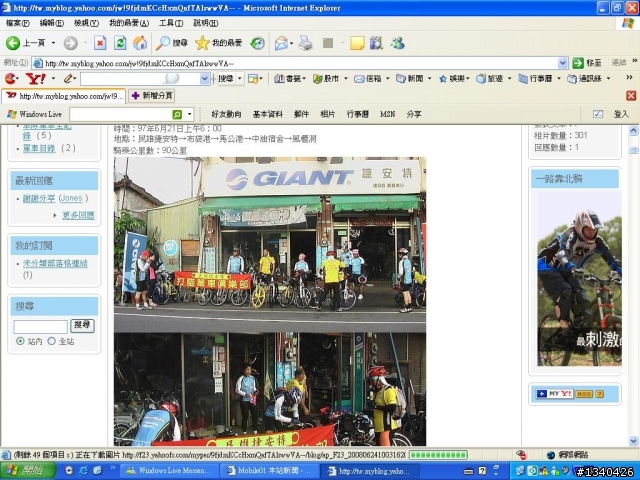Print the page with the printer icon
This screenshot has width=640, height=480.
pyautogui.click(x=305, y=43)
